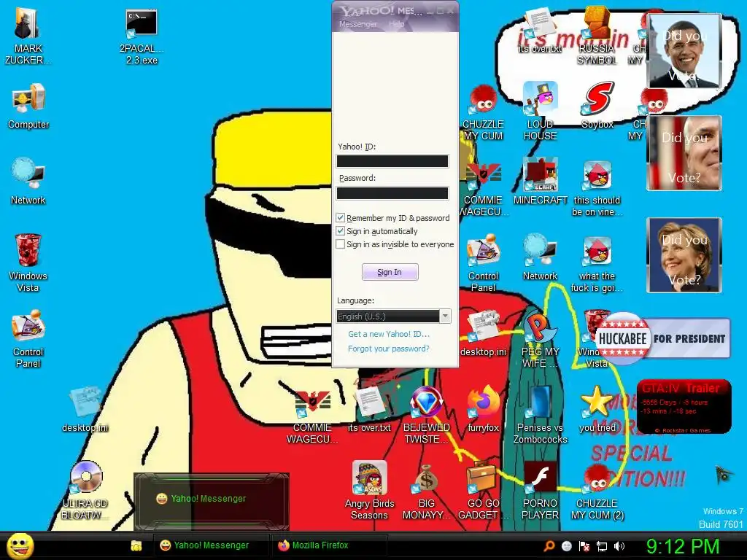Expand the Language dropdown arrow
Viewport: 747px width, 560px height.
click(x=445, y=316)
